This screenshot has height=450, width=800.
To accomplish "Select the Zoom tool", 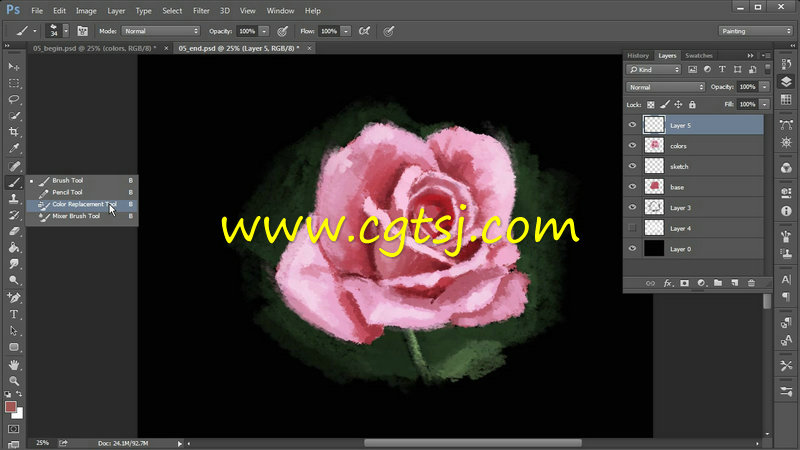I will click(x=14, y=381).
